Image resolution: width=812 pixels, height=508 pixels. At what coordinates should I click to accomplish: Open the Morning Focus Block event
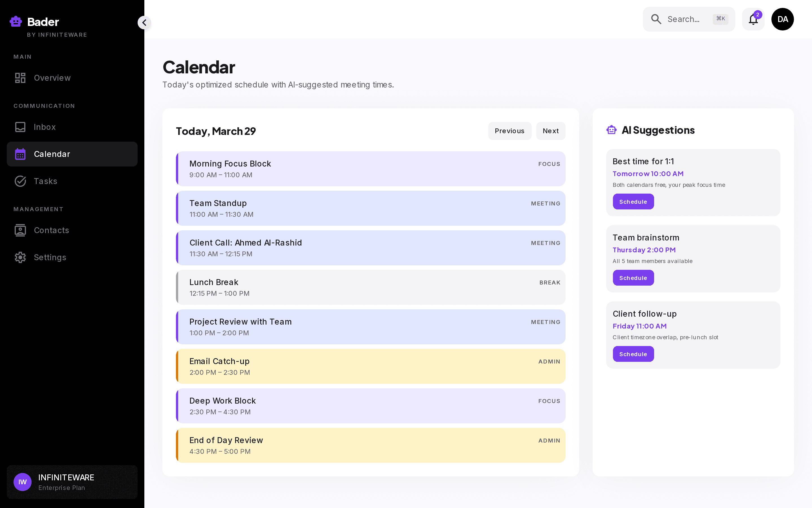coord(370,169)
